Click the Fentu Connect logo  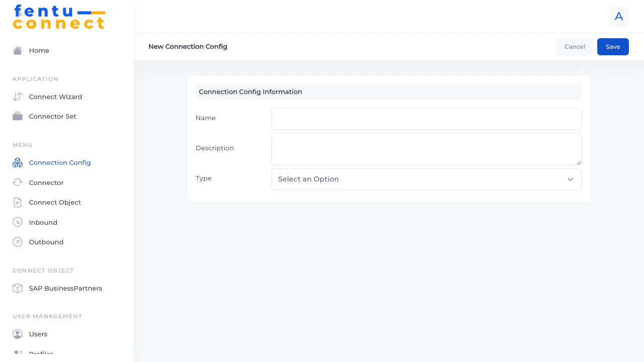point(59,17)
